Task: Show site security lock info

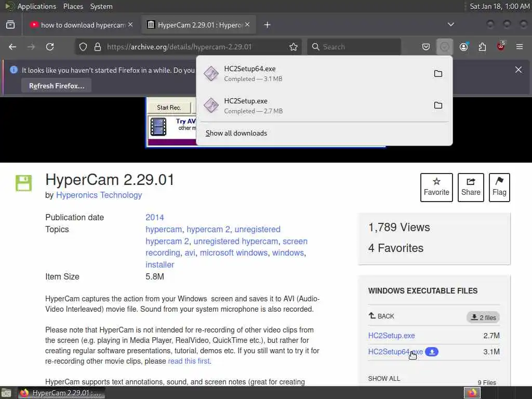Action: tap(98, 47)
